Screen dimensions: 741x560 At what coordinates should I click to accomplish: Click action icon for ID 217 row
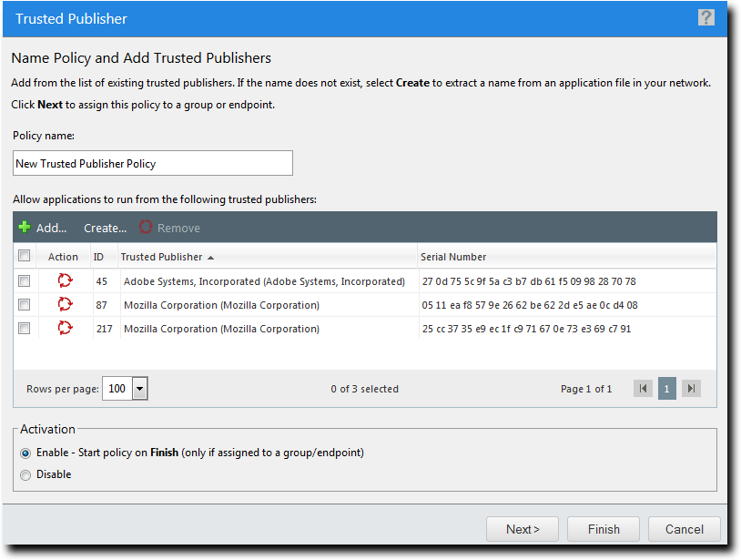coord(65,328)
